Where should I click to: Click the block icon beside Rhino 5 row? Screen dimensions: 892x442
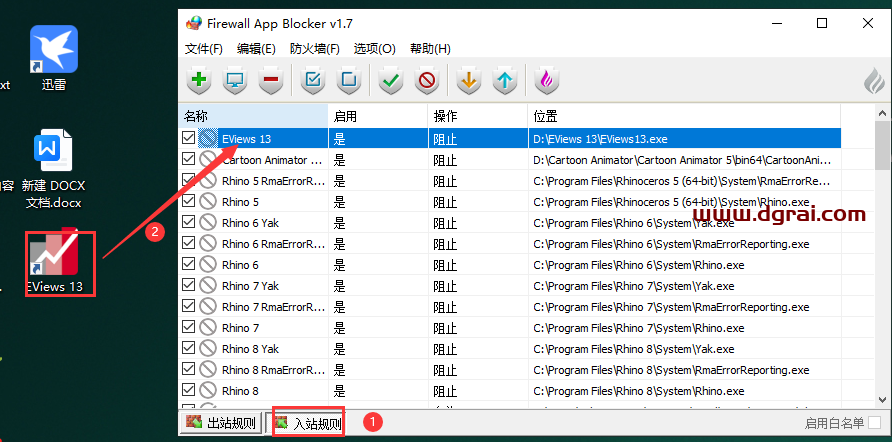coord(208,202)
